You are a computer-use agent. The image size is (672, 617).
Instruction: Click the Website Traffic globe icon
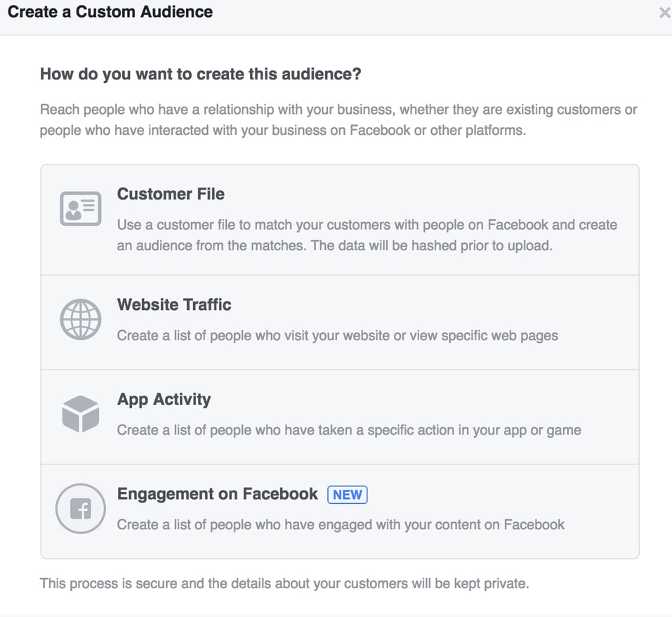81,319
